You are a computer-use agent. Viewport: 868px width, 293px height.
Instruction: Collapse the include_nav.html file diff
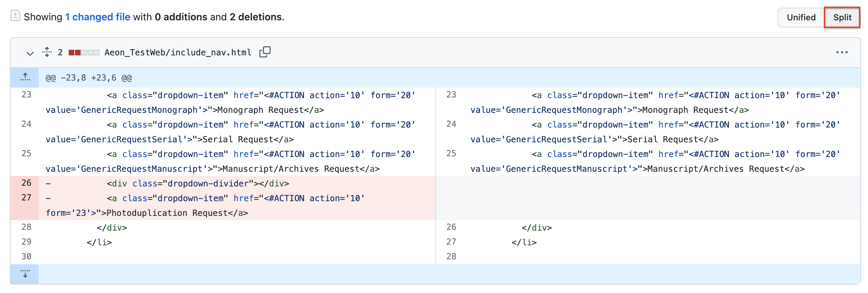(x=30, y=53)
